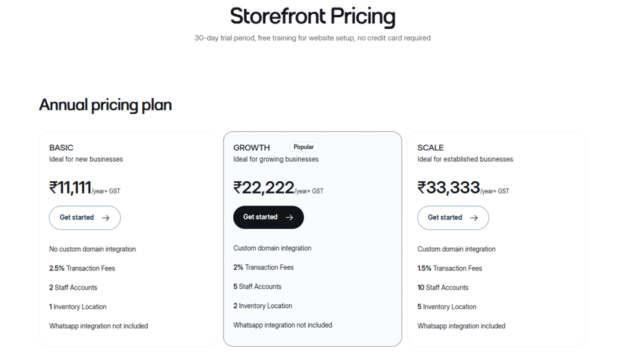Click the No custom domain integration line

click(92, 249)
